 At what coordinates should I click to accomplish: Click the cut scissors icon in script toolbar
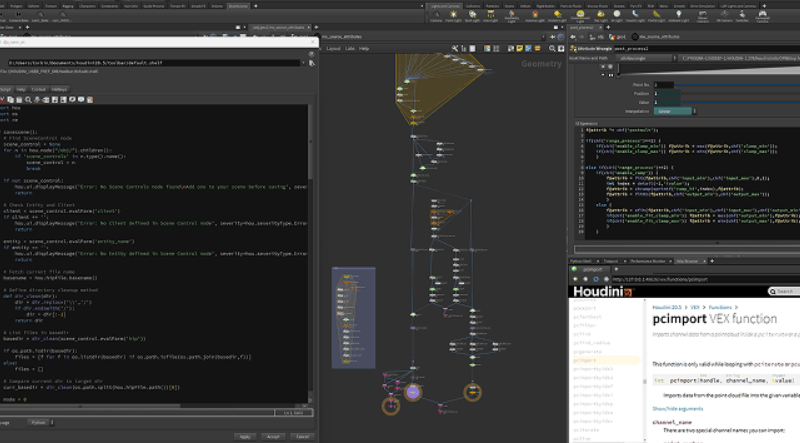tap(3, 100)
